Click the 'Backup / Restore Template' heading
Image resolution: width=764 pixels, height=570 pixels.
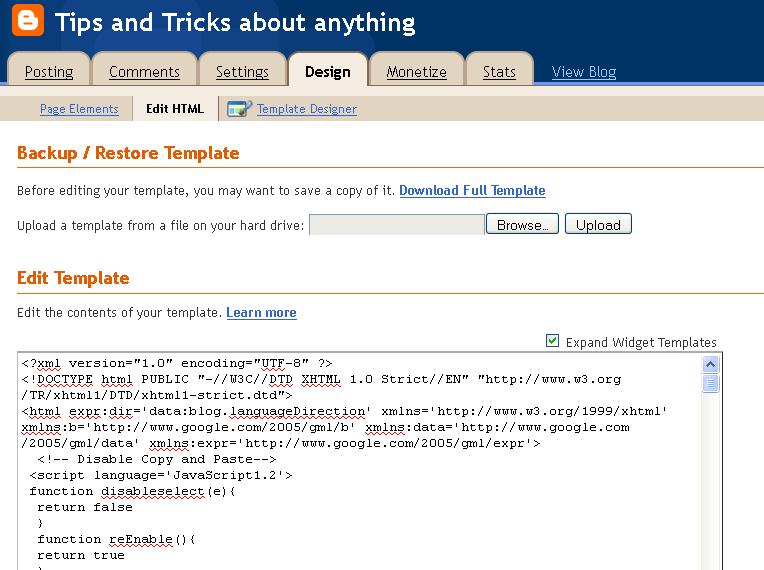pos(128,153)
